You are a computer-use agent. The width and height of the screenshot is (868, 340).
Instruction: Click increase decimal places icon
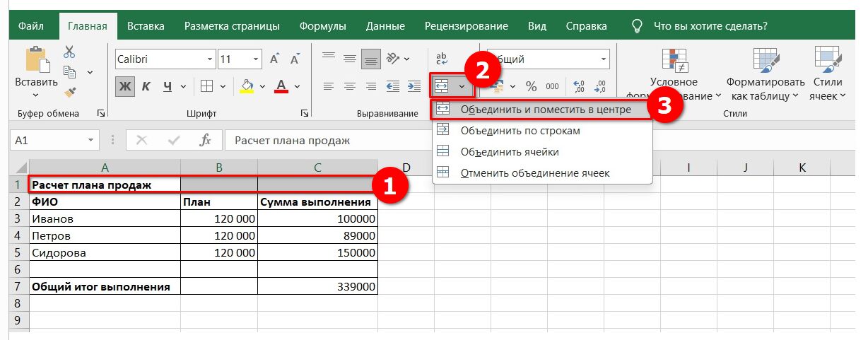pyautogui.click(x=580, y=87)
